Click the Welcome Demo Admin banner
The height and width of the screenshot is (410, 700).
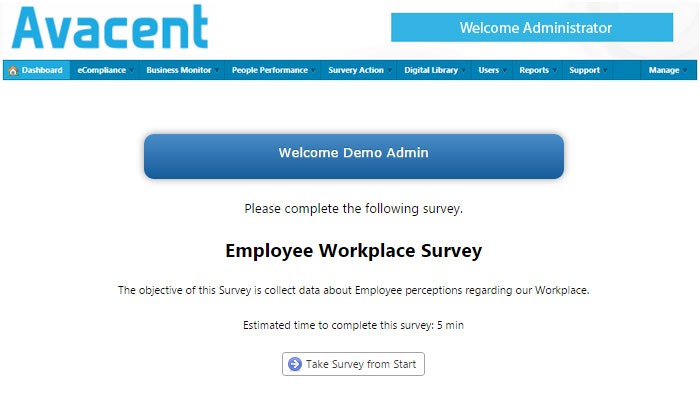click(x=354, y=156)
